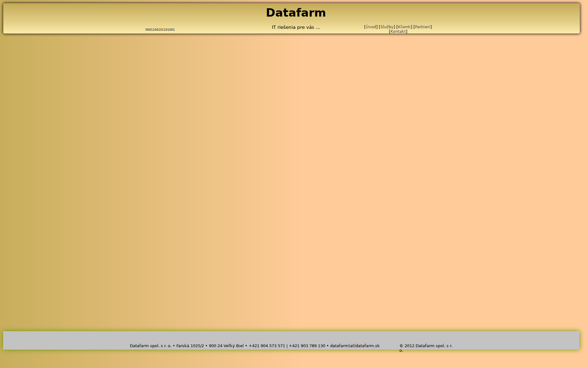Navigate to the Kontakt page
This screenshot has width=588, height=368.
point(398,31)
